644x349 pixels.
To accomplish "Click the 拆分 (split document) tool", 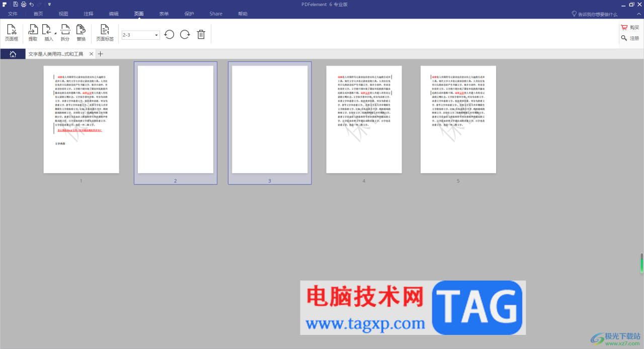I will pos(65,33).
